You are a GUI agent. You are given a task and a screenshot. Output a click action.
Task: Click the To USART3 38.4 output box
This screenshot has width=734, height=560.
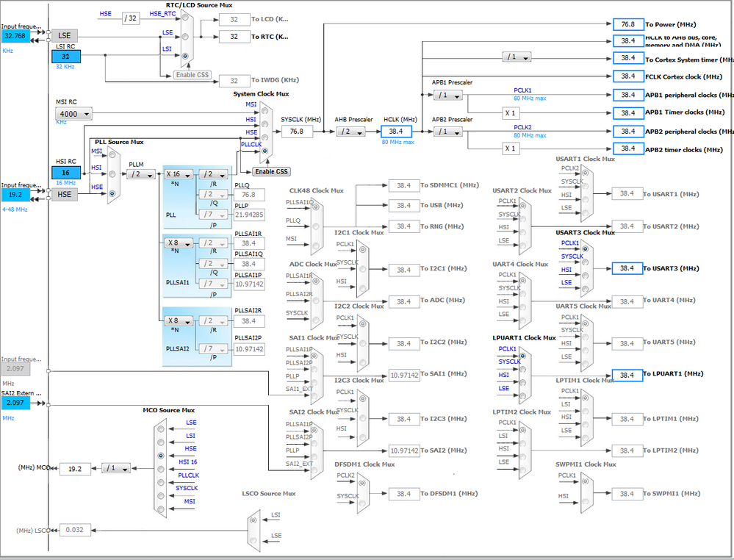click(x=627, y=268)
